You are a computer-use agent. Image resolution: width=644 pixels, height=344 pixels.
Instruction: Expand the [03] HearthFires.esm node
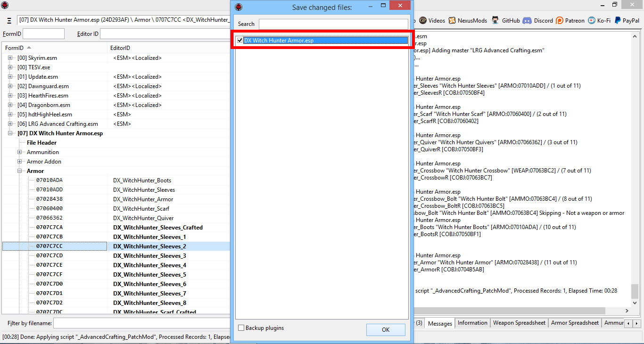(x=10, y=96)
